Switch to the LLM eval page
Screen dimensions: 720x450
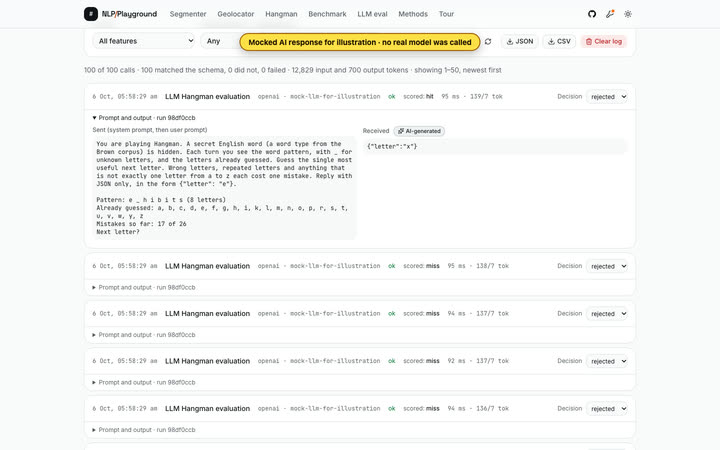(372, 14)
